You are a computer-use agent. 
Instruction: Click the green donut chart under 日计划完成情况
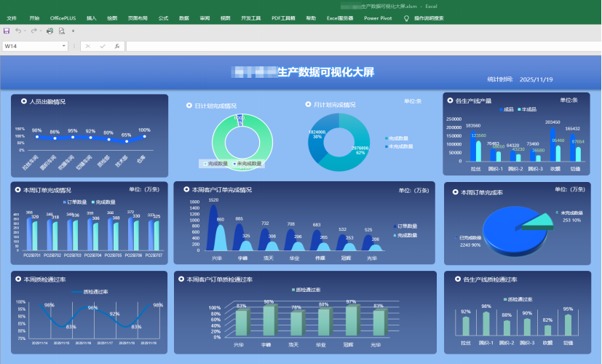pyautogui.click(x=241, y=137)
